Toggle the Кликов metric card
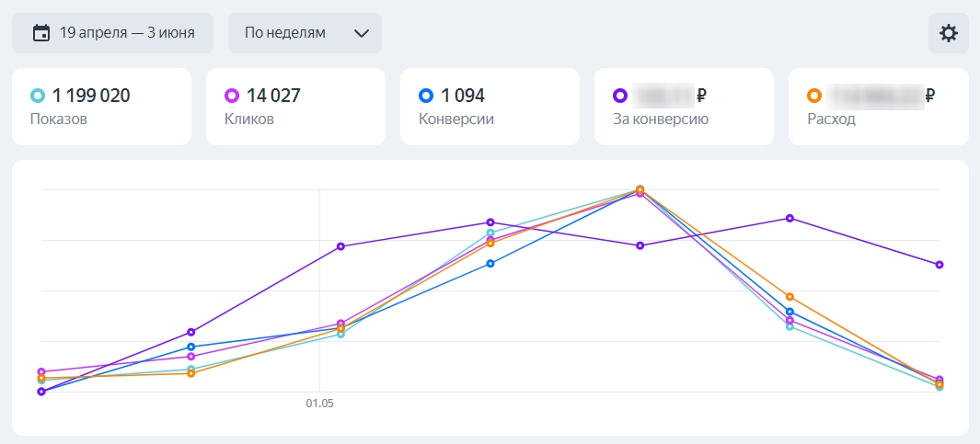Screen dimensions: 980x444 pos(295,107)
